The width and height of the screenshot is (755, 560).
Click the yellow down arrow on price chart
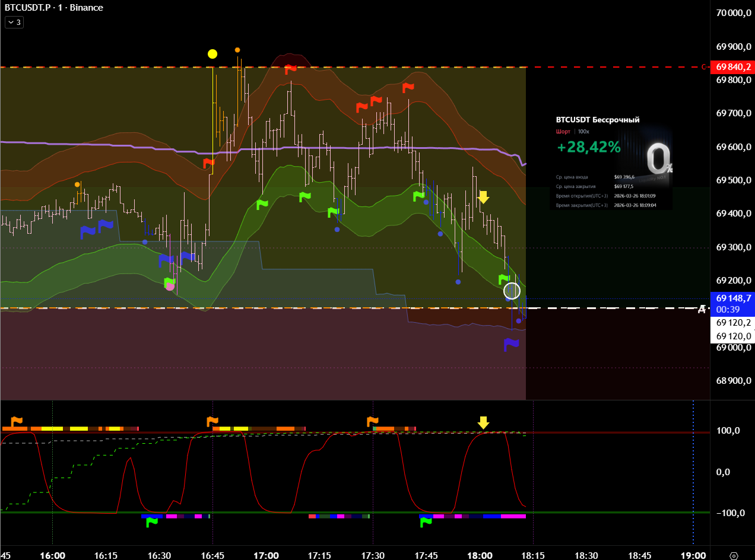(484, 197)
